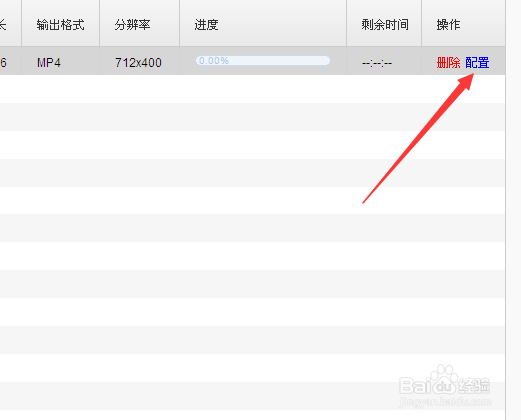Select the 分辨率 column header

pyautogui.click(x=139, y=23)
